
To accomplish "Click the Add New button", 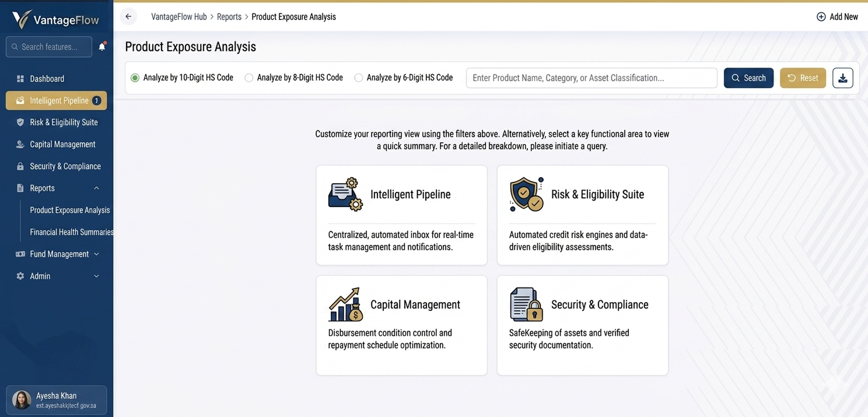I will coord(837,17).
